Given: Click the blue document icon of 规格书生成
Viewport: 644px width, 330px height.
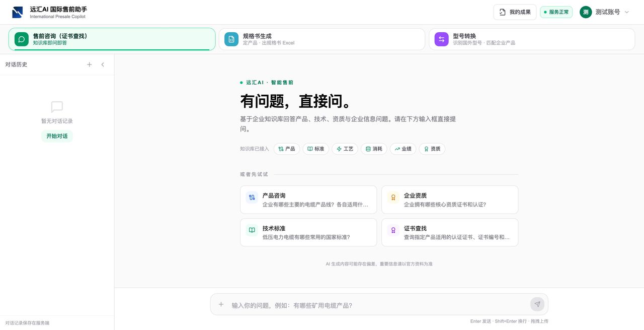Looking at the screenshot, I should (231, 39).
